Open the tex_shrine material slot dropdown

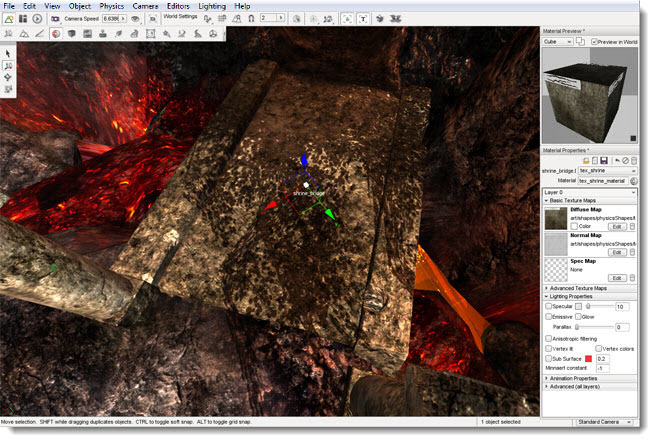pyautogui.click(x=608, y=171)
